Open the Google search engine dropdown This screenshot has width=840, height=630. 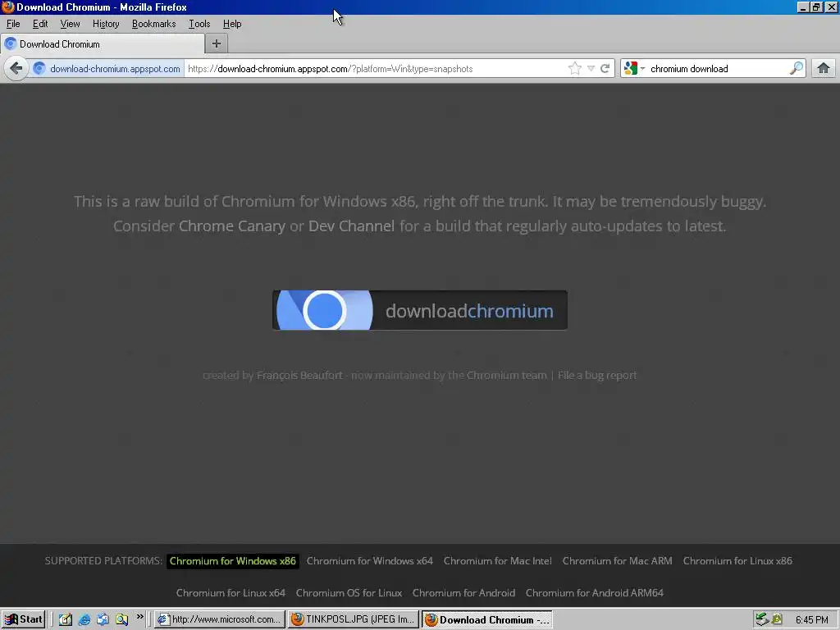634,69
